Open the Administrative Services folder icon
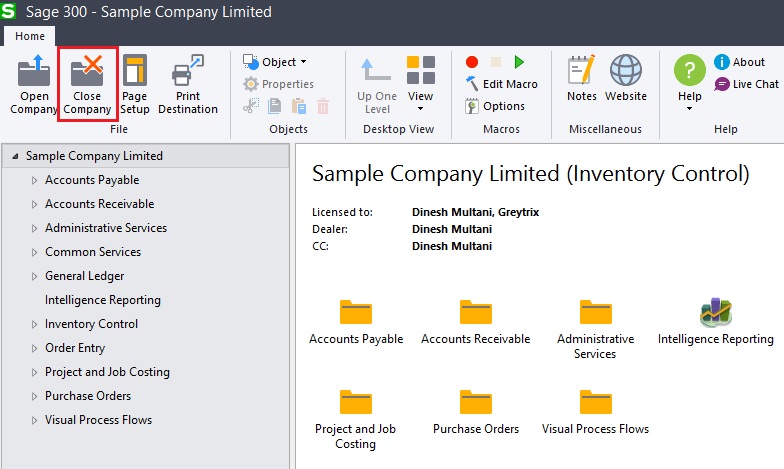784x469 pixels. click(x=596, y=312)
